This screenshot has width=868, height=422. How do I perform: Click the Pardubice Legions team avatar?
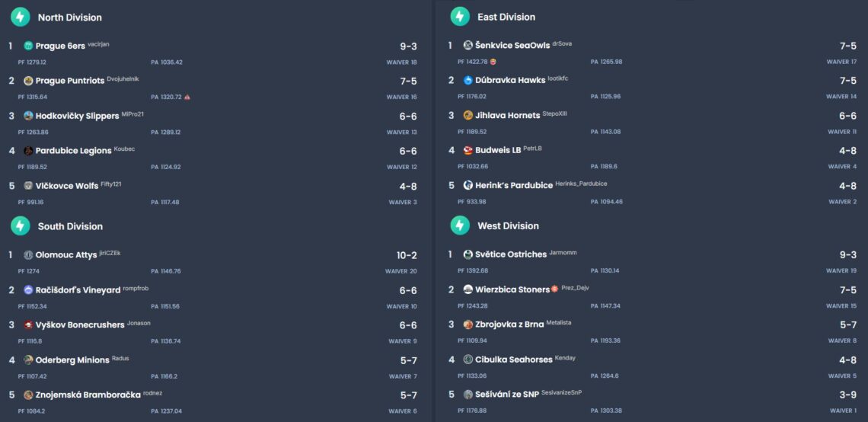click(28, 151)
